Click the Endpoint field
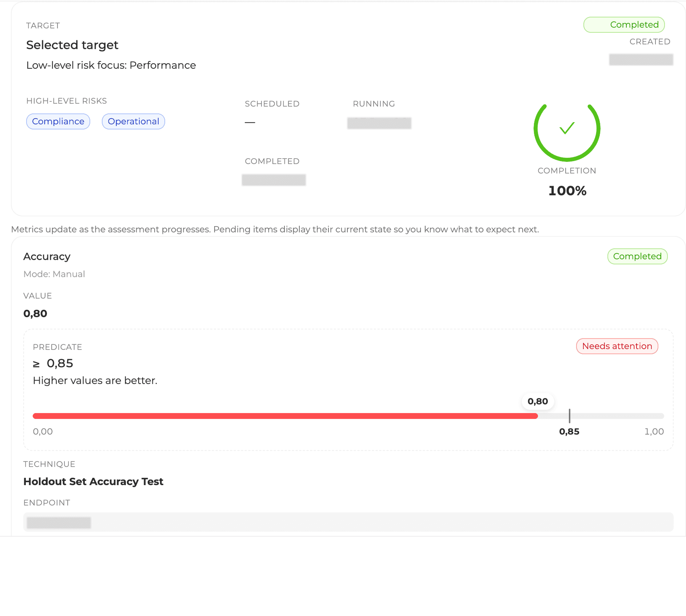 (x=348, y=522)
